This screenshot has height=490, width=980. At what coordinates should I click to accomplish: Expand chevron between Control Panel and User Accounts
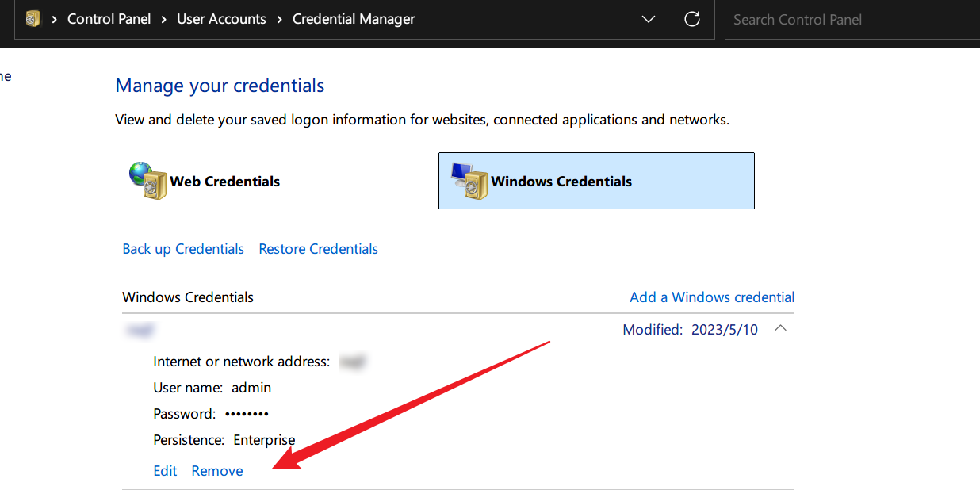(x=163, y=19)
